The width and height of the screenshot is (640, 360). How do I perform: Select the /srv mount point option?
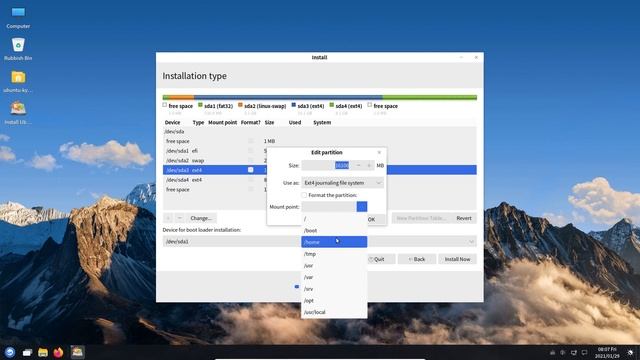pos(334,289)
